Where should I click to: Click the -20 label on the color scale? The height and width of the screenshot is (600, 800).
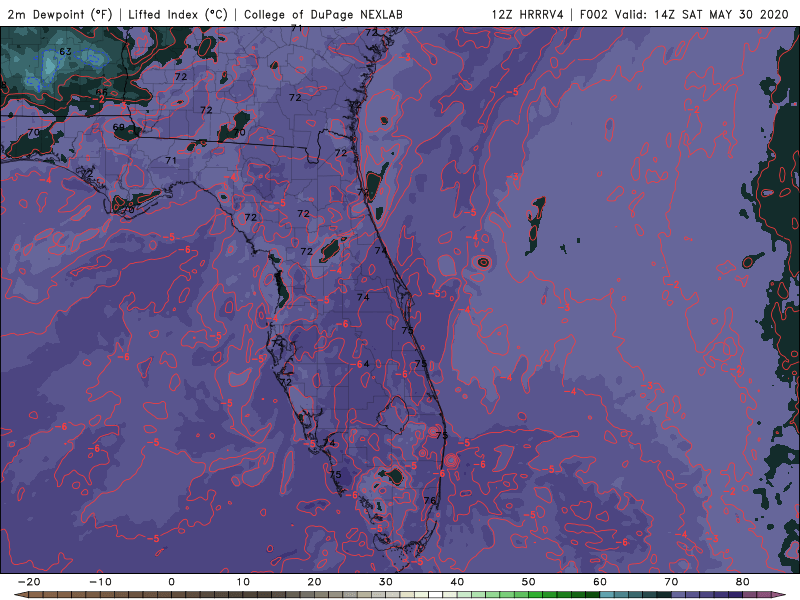pyautogui.click(x=29, y=582)
